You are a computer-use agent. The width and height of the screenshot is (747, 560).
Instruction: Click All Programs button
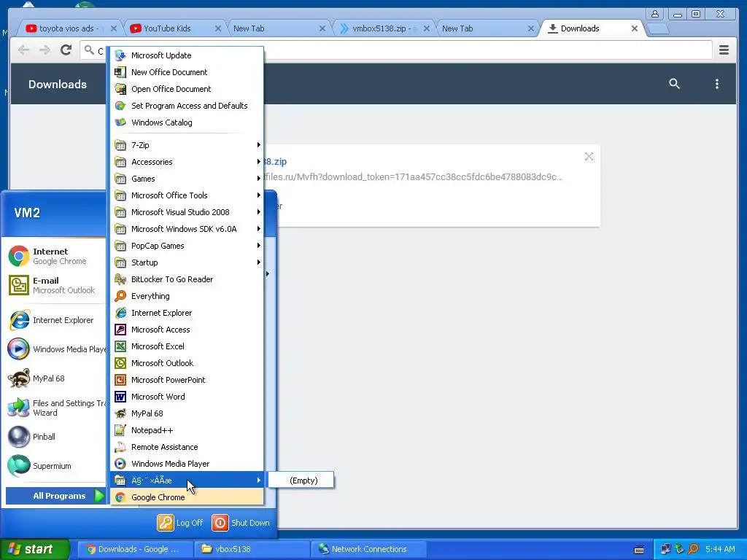click(55, 496)
